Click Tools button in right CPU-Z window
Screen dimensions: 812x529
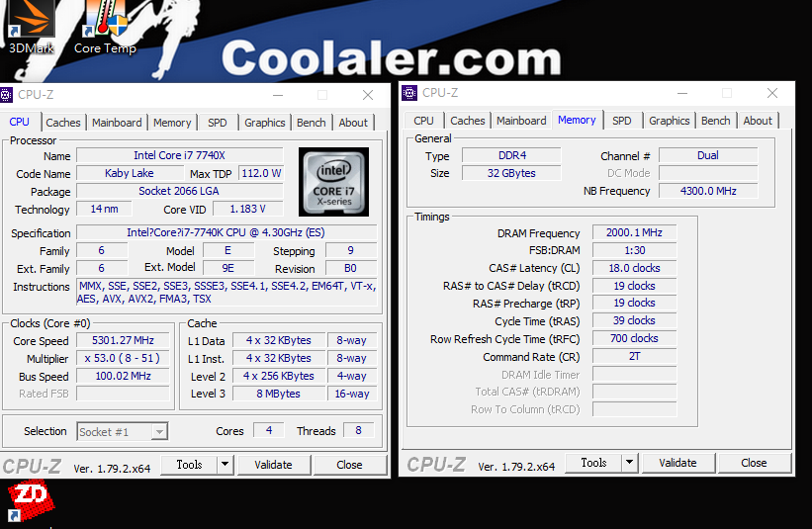(594, 462)
